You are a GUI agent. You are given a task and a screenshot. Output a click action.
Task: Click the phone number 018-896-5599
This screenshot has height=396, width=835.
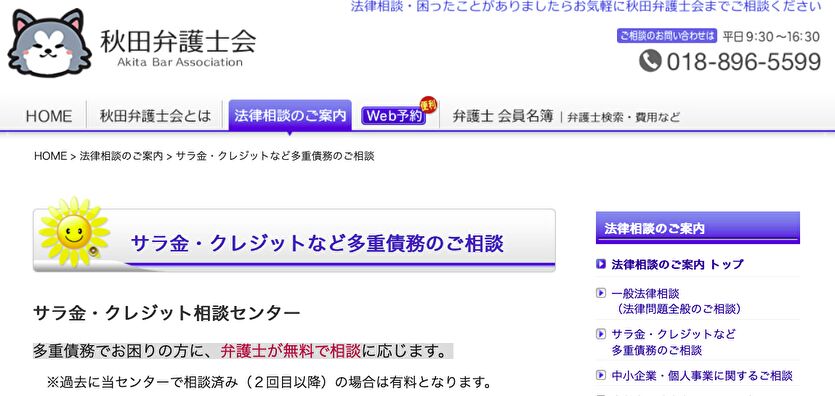743,62
